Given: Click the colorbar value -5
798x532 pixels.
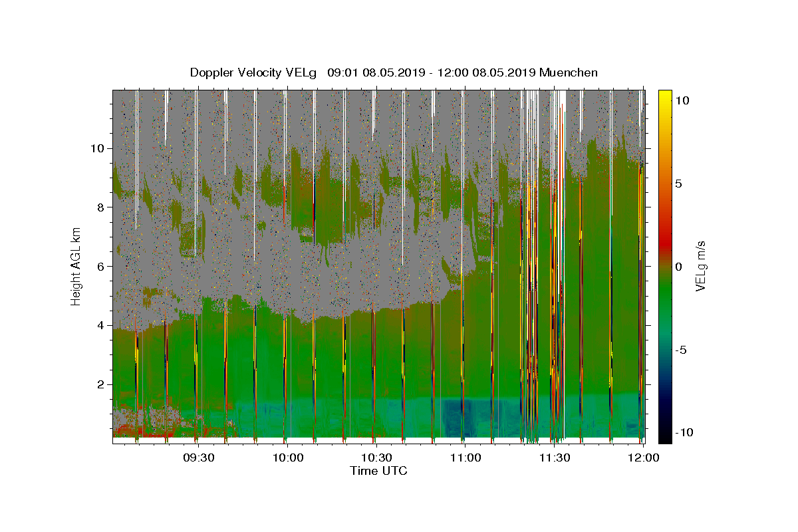Looking at the screenshot, I should click(x=682, y=350).
